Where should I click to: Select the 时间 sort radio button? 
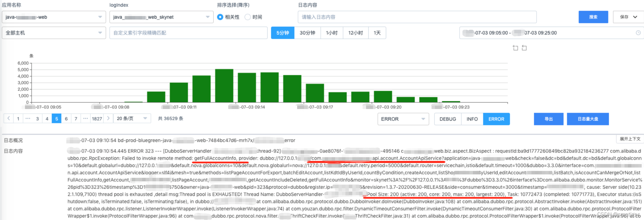click(247, 17)
